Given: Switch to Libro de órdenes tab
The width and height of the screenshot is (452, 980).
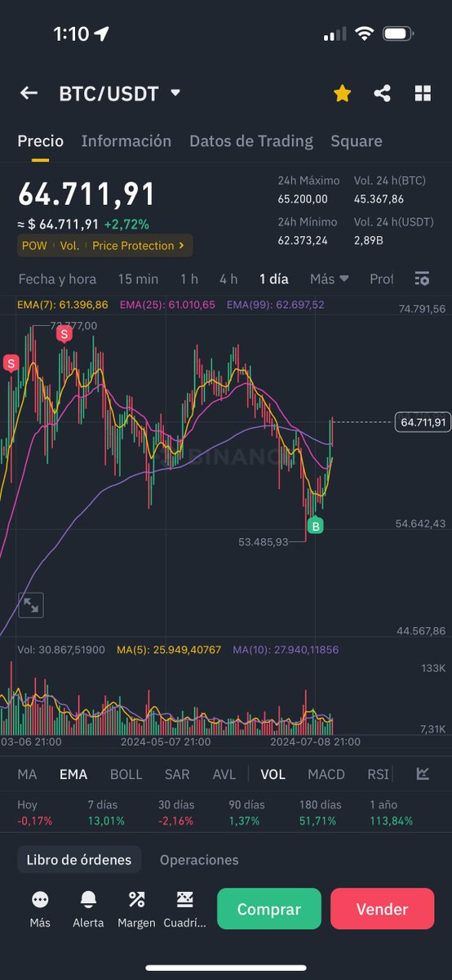Looking at the screenshot, I should tap(79, 860).
